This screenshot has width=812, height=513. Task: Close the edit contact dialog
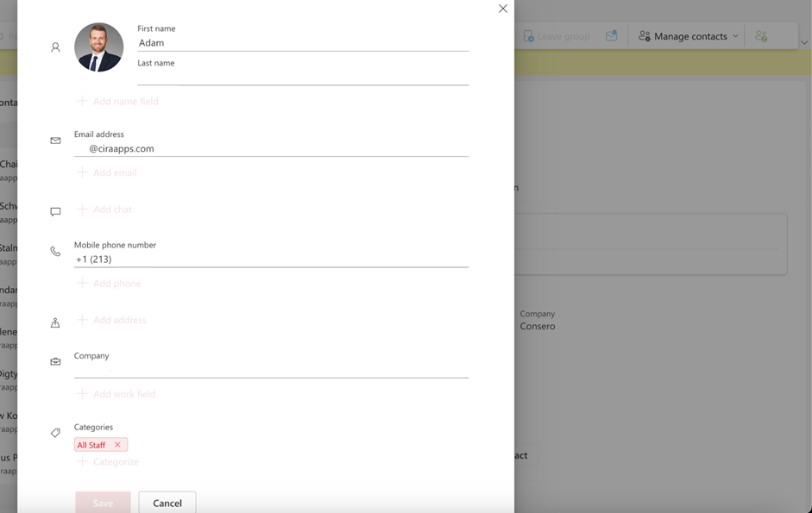pyautogui.click(x=503, y=9)
